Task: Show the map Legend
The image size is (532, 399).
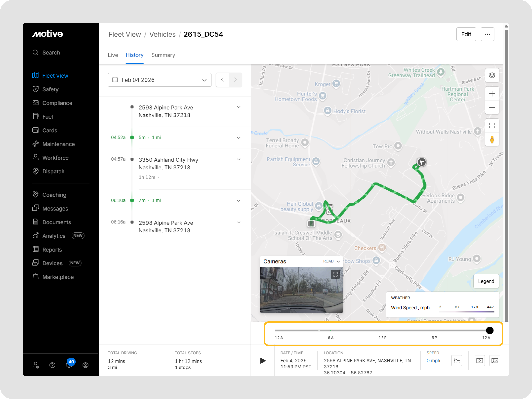Action: (x=486, y=281)
